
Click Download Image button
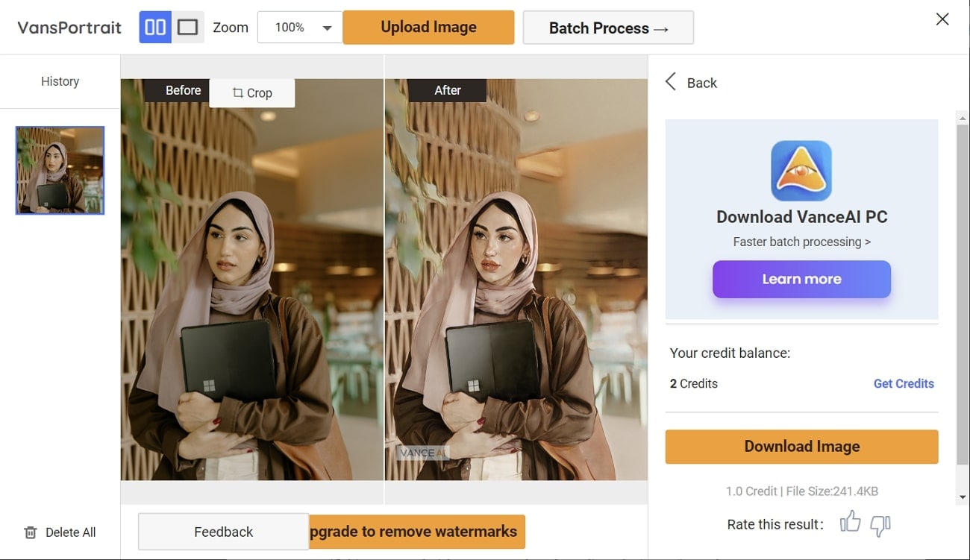pyautogui.click(x=801, y=447)
